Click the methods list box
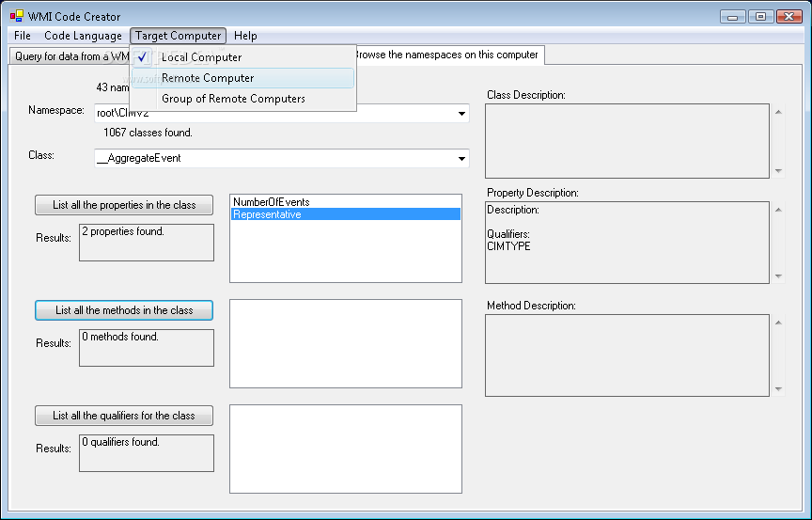The image size is (812, 520). tap(346, 343)
